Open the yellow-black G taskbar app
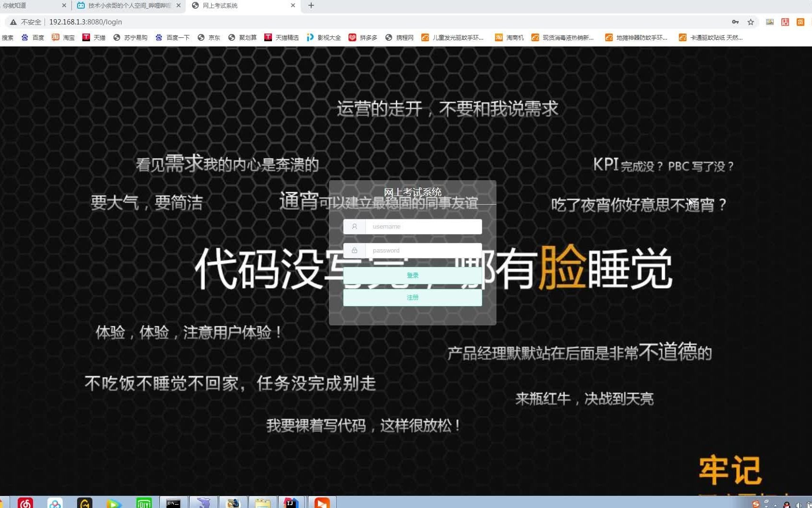This screenshot has width=812, height=508. pos(85,503)
